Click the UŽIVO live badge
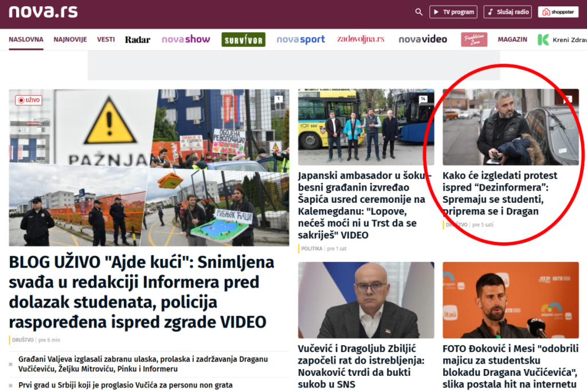The width and height of the screenshot is (587, 392). [29, 100]
